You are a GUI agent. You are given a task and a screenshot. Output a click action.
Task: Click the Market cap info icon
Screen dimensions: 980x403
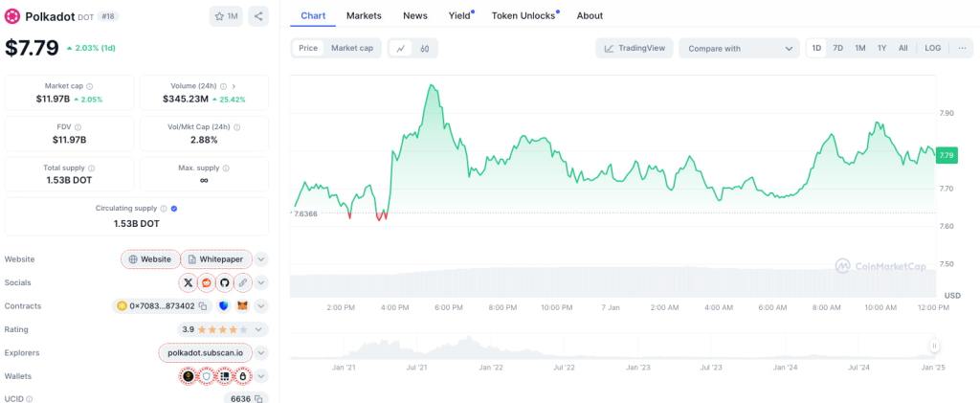[89, 86]
